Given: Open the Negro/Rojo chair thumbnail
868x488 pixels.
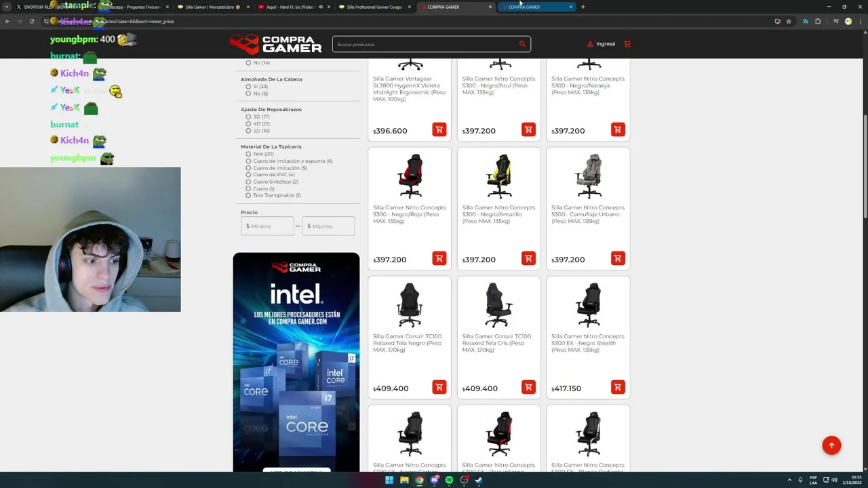Looking at the screenshot, I should point(410,176).
